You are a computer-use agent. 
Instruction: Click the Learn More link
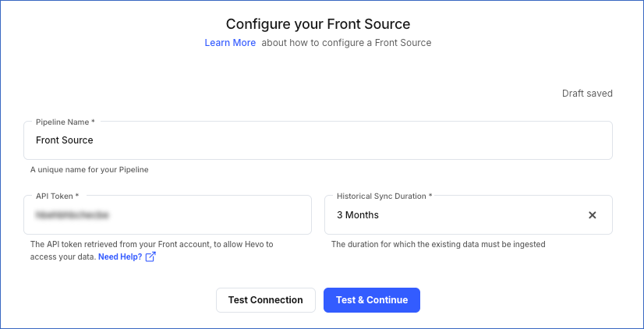230,43
